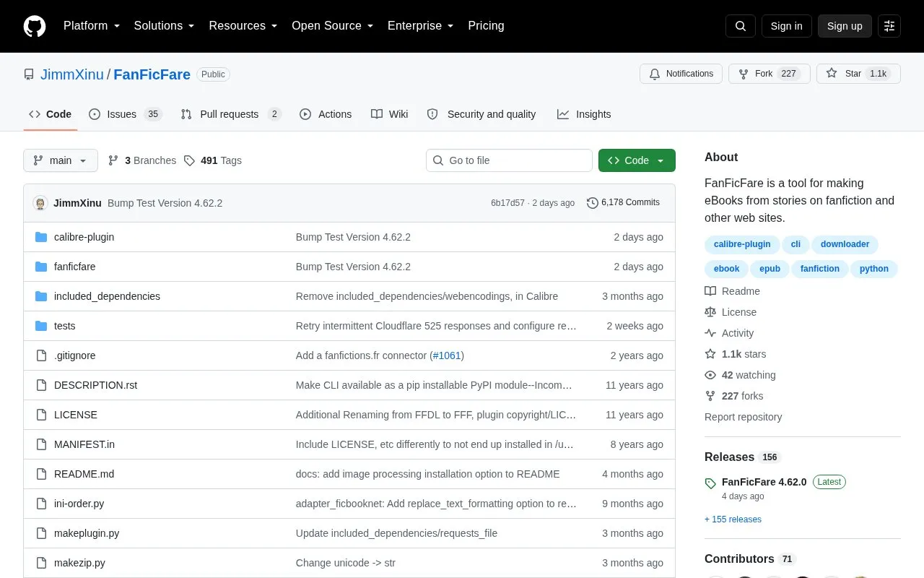Open the + 155 releases link
Viewport: 924px width, 578px height.
(x=733, y=519)
